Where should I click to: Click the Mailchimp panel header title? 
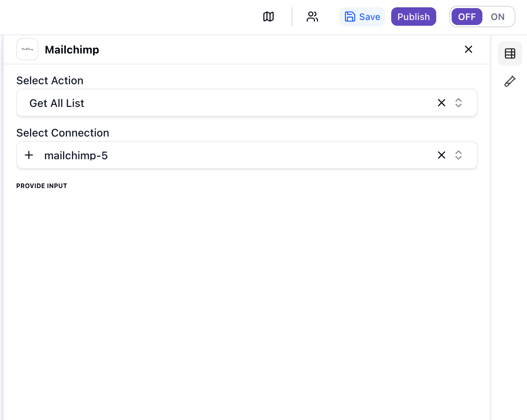pyautogui.click(x=72, y=49)
